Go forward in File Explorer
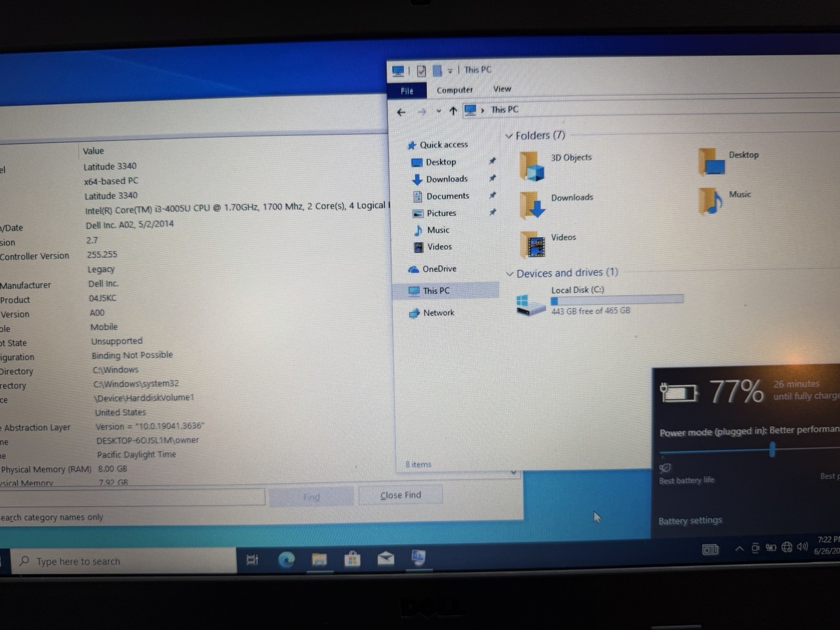 click(x=422, y=112)
